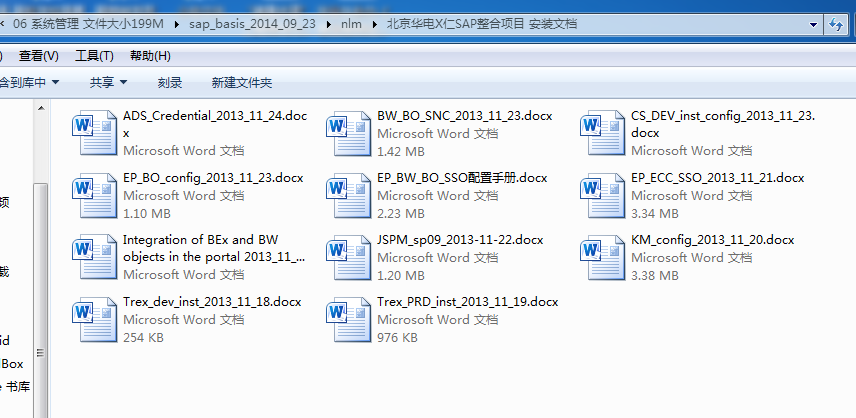Select Integration of BEx and BW document icon

(x=94, y=257)
